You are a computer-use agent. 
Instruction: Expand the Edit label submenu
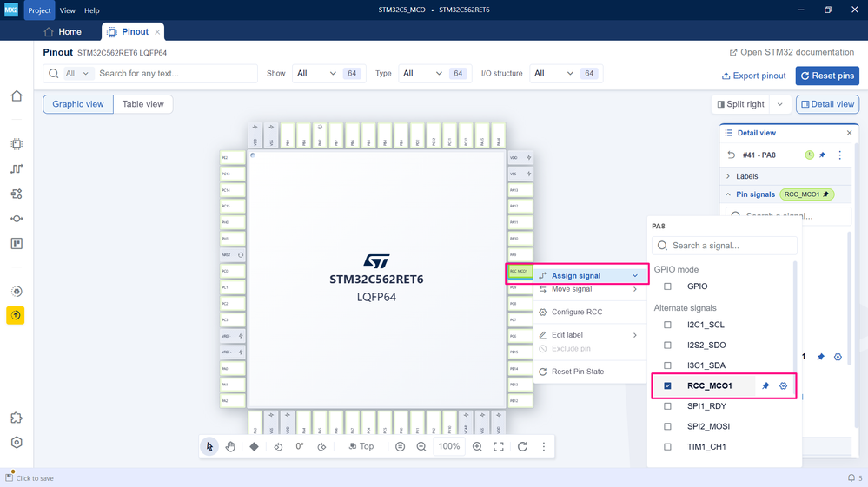click(x=589, y=335)
